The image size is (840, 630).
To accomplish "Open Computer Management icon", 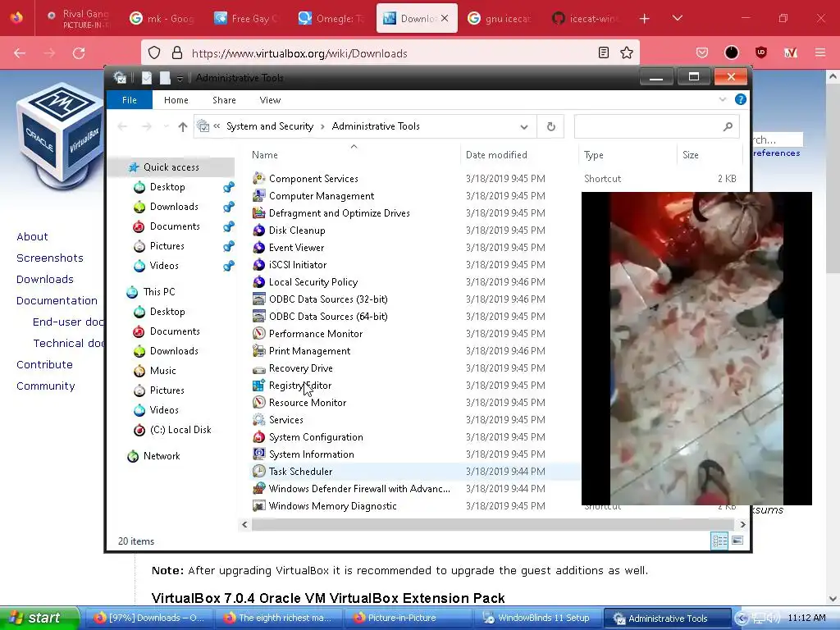I will coord(258,195).
